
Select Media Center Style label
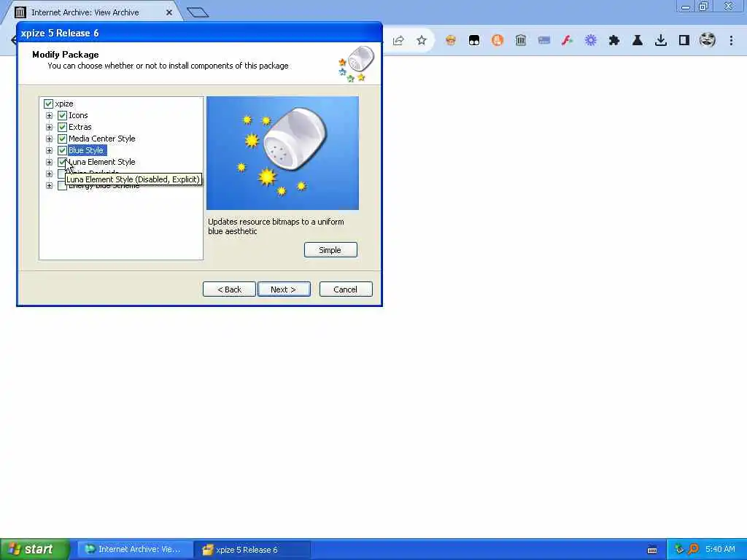click(102, 139)
